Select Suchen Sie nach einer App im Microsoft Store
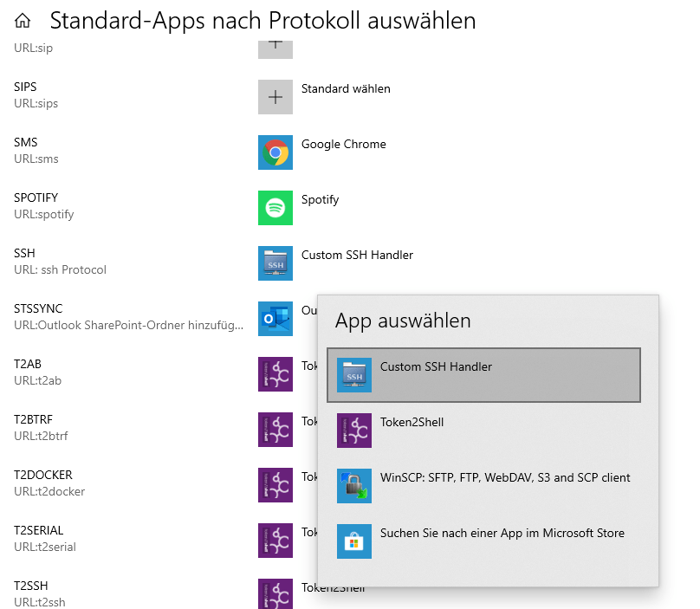The image size is (700, 609). [x=483, y=541]
